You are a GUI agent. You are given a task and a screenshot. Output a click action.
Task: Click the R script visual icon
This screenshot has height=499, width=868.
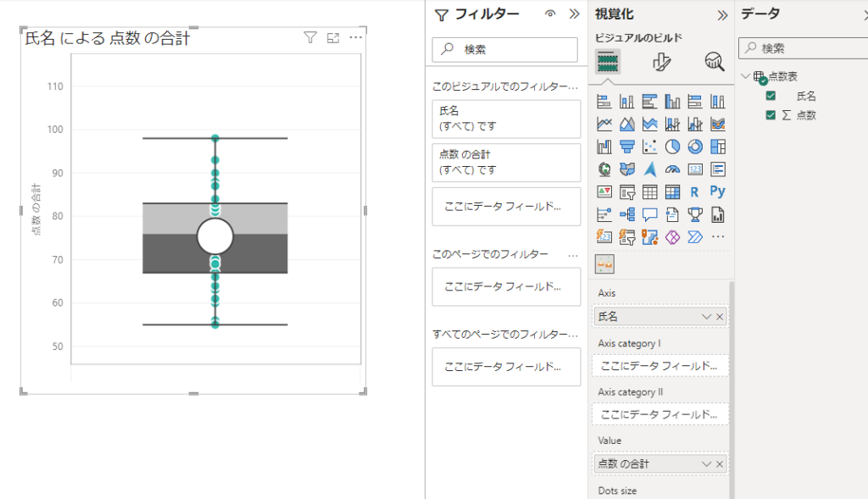695,191
